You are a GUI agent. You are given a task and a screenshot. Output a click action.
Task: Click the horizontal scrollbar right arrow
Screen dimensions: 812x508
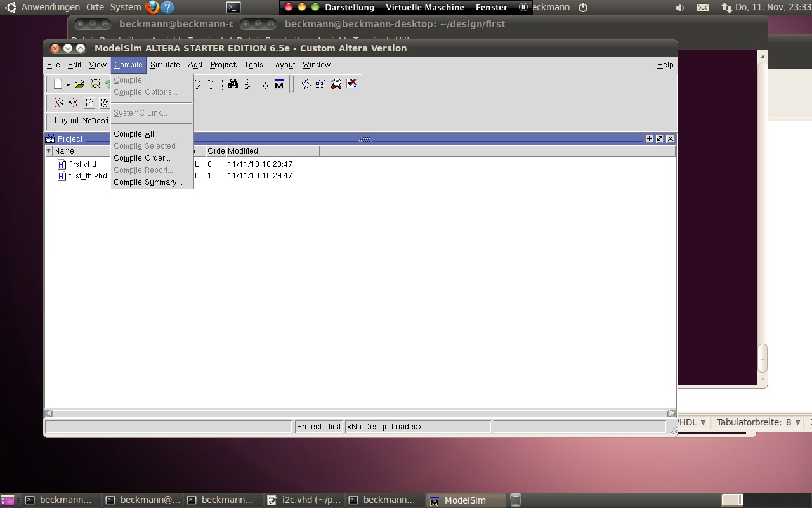pos(672,413)
